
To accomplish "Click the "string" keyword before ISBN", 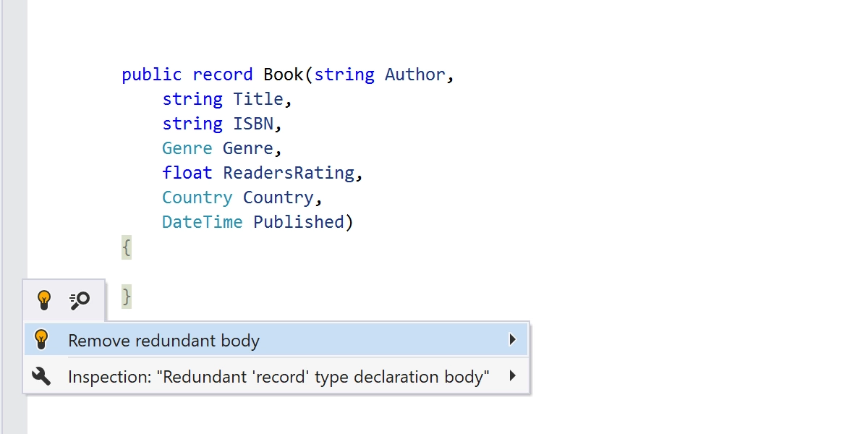I will (x=192, y=124).
